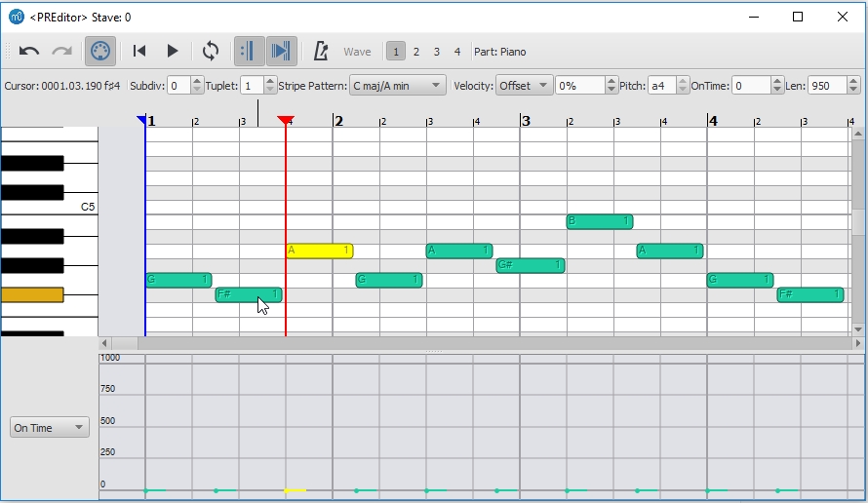The image size is (868, 503).
Task: Click the Redo arrow icon
Action: [62, 52]
